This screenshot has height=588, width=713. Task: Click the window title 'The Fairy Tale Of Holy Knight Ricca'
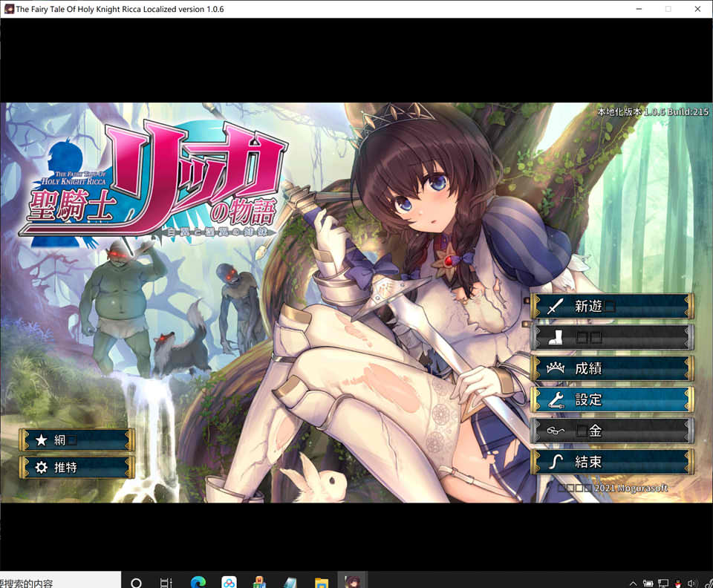click(x=79, y=9)
